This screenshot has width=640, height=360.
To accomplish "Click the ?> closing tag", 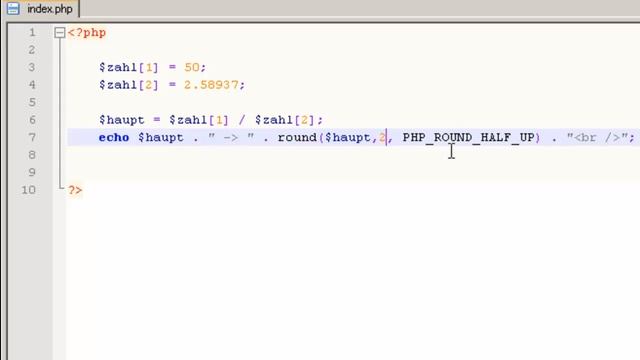I will (x=75, y=190).
